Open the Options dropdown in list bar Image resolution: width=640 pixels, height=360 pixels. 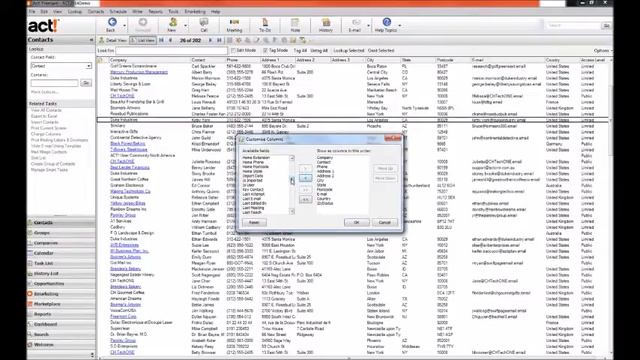pos(603,51)
